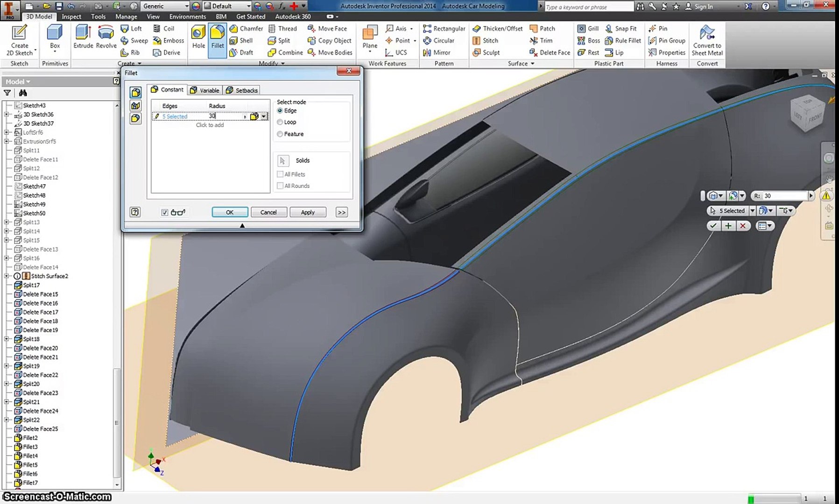Choose the Stitch surface tool
Image resolution: width=839 pixels, height=504 pixels.
486,41
